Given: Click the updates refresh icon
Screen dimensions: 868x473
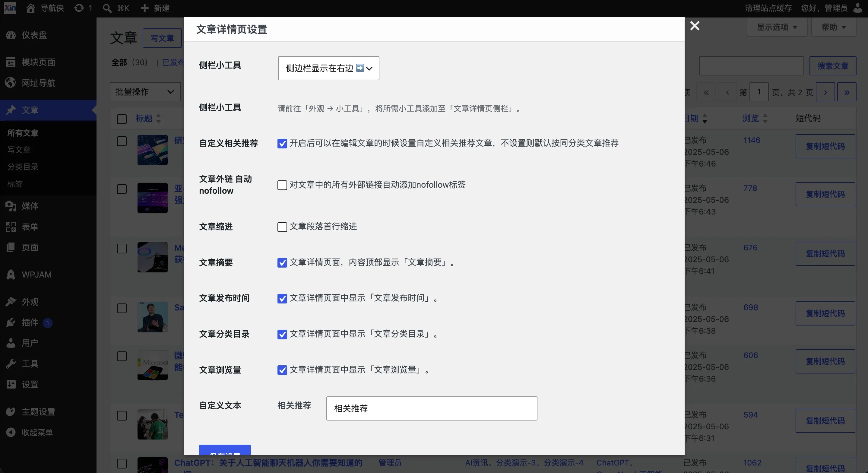Looking at the screenshot, I should 79,8.
